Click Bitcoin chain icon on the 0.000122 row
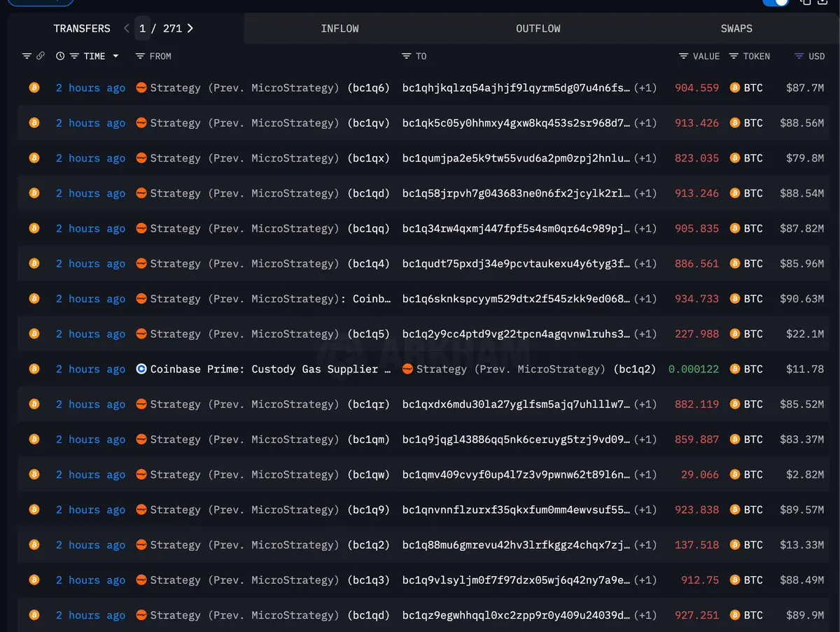Screen dimensions: 840x632 coord(34,369)
